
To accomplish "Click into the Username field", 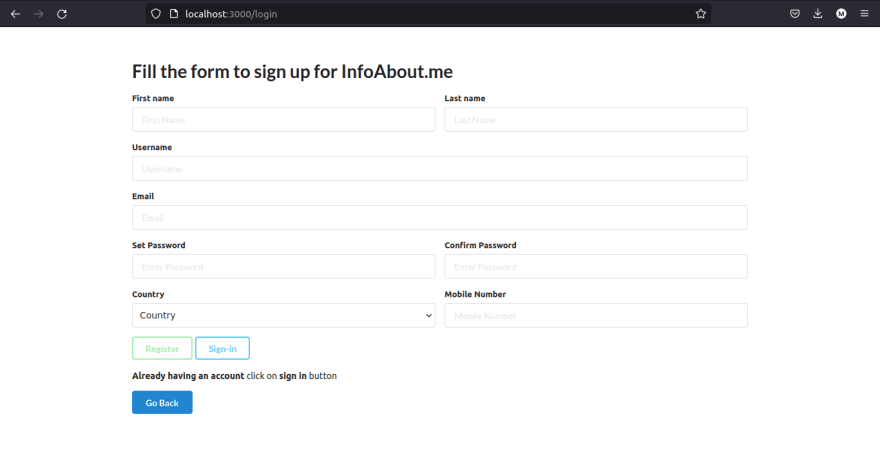I will pyautogui.click(x=439, y=168).
